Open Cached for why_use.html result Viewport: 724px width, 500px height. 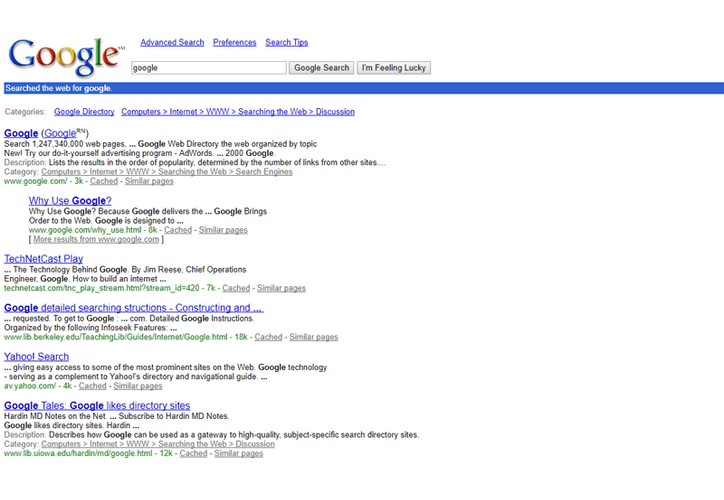178,230
